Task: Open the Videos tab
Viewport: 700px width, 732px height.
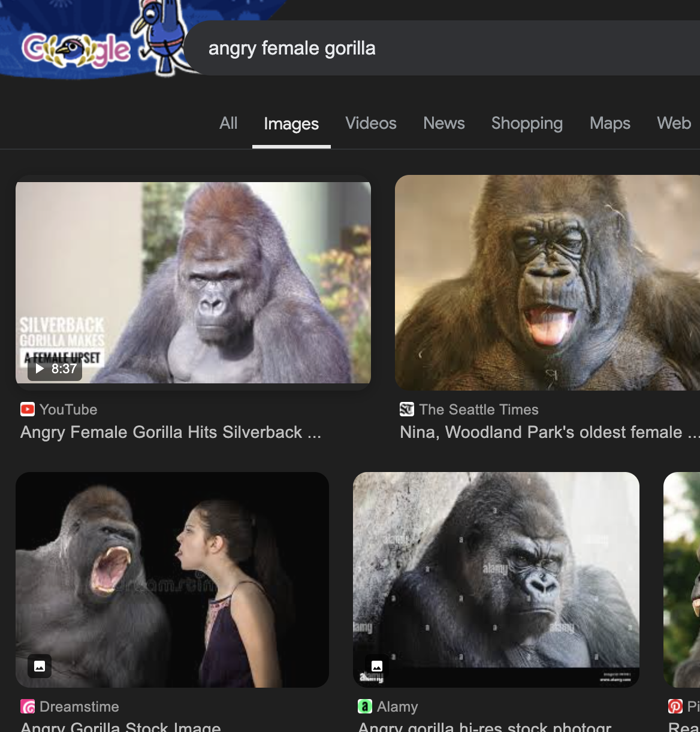Action: click(x=371, y=123)
